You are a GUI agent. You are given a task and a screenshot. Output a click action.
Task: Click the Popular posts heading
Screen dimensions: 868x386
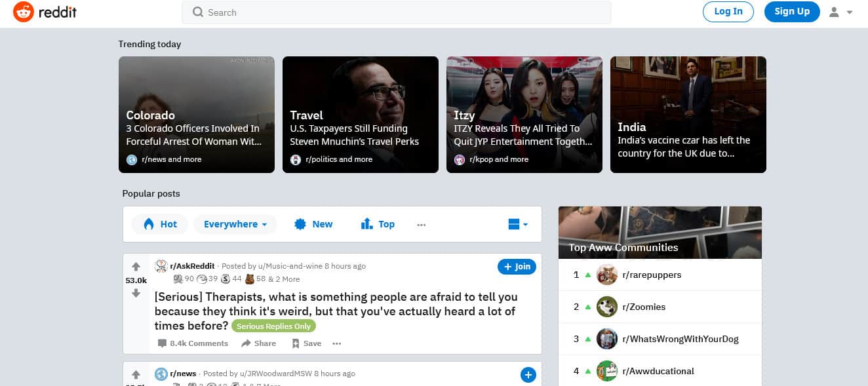coord(151,194)
